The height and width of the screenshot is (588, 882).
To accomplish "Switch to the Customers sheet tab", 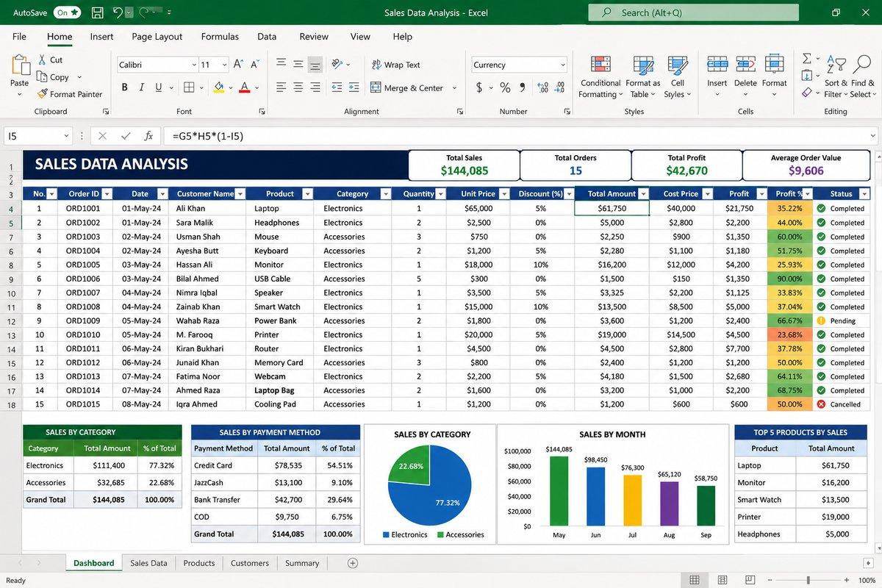I will click(250, 563).
